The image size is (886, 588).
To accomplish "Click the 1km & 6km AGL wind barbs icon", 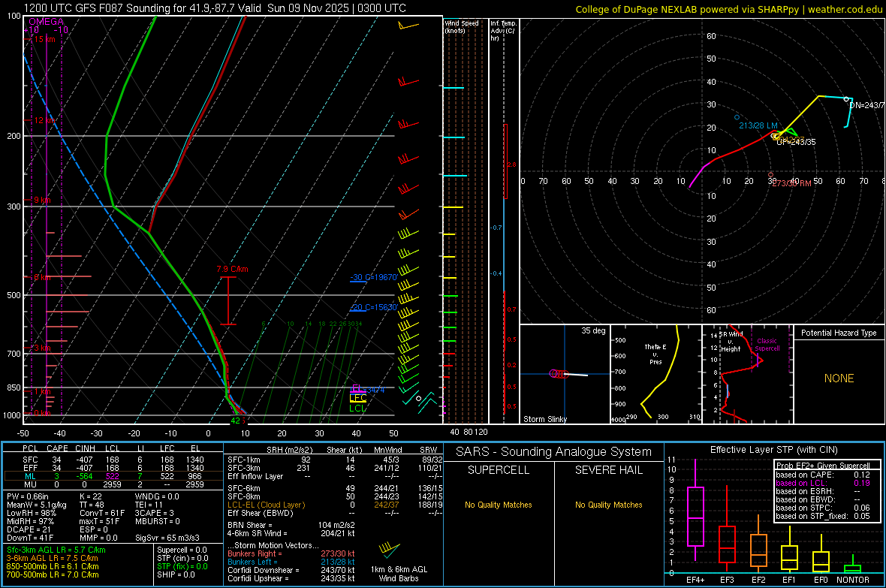I will point(390,550).
